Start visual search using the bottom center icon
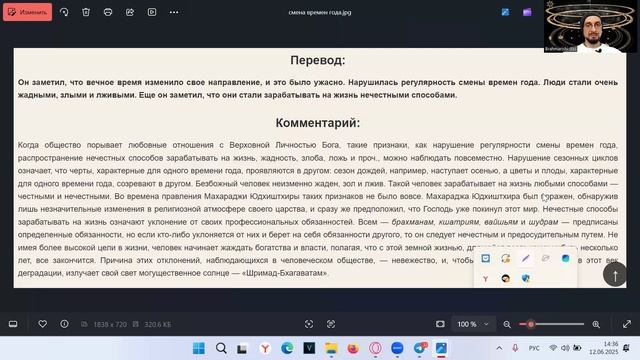The height and width of the screenshot is (360, 640). click(309, 324)
